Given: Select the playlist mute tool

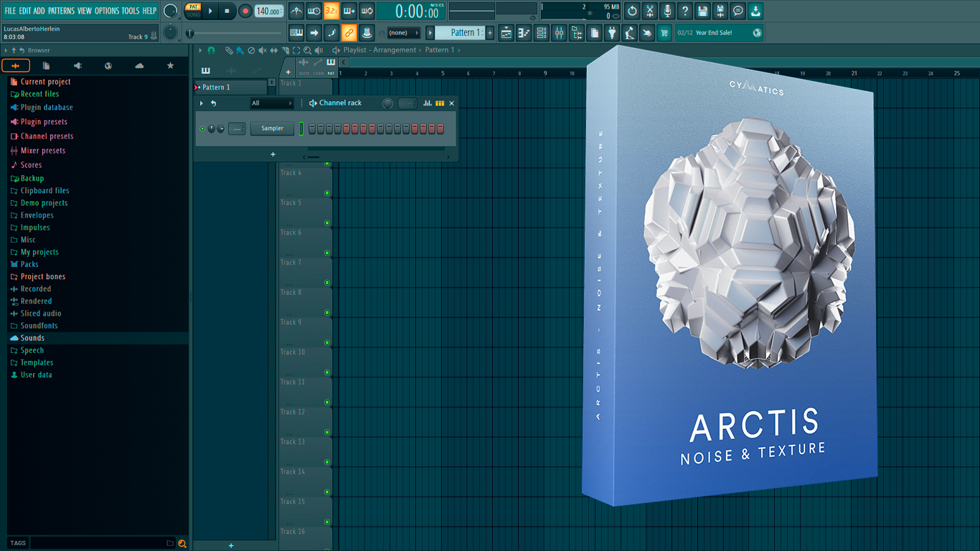Looking at the screenshot, I should [263, 50].
